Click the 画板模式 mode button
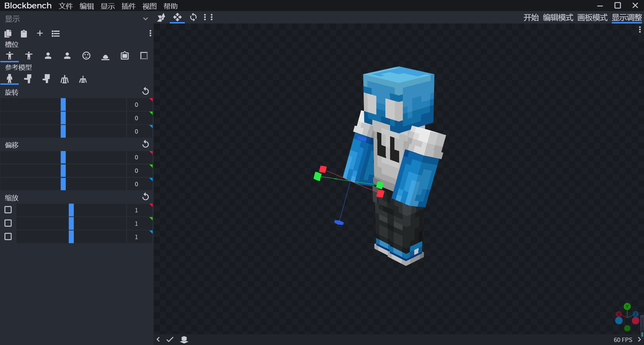This screenshot has width=644, height=345. click(592, 17)
